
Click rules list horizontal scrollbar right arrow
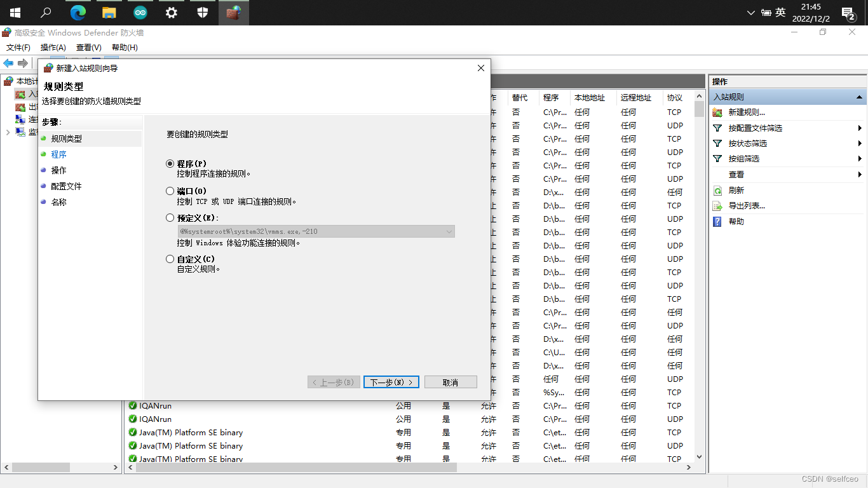(689, 467)
